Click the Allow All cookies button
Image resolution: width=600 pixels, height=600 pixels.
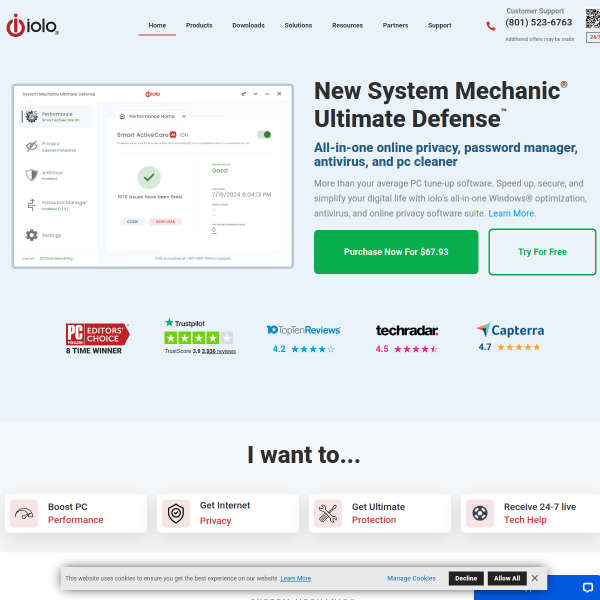click(507, 579)
